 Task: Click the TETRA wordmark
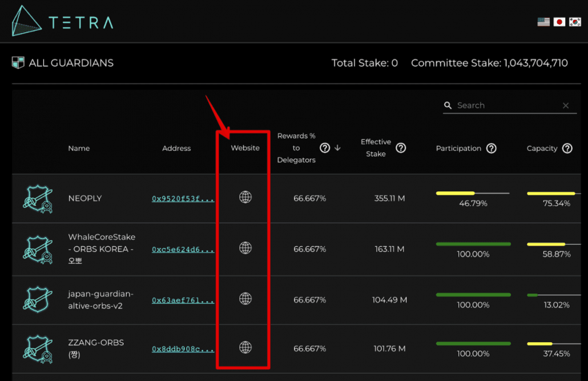tap(81, 22)
